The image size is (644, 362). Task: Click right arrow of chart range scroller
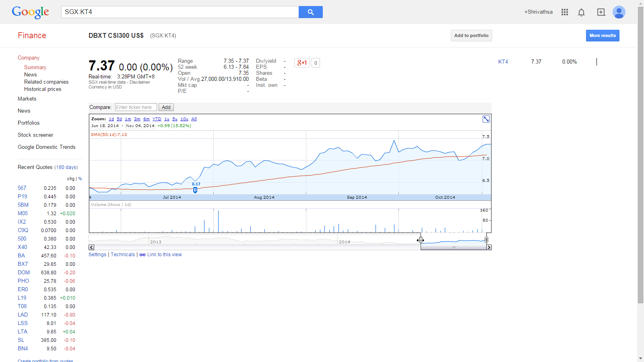(x=489, y=247)
